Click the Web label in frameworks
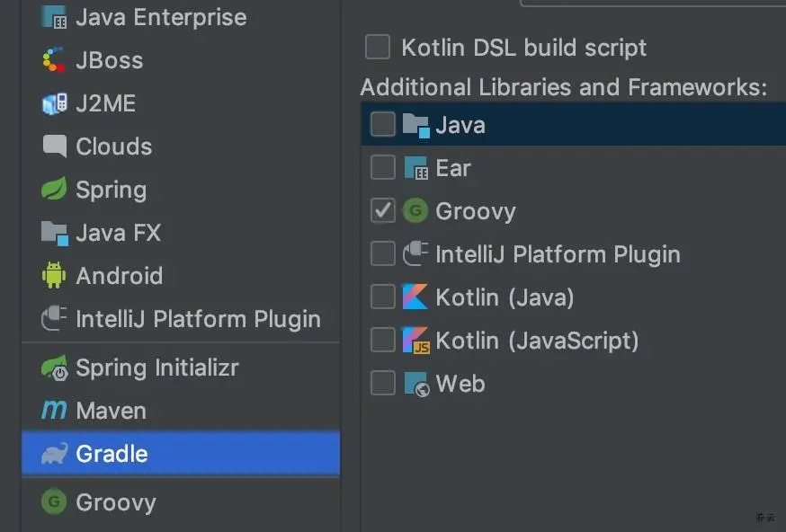The width and height of the screenshot is (786, 532). coord(460,384)
